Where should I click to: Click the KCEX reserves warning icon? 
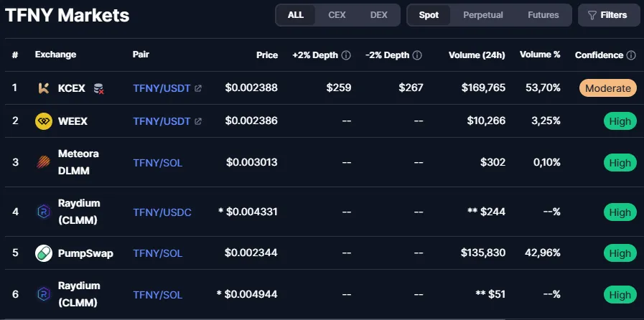[x=98, y=88]
